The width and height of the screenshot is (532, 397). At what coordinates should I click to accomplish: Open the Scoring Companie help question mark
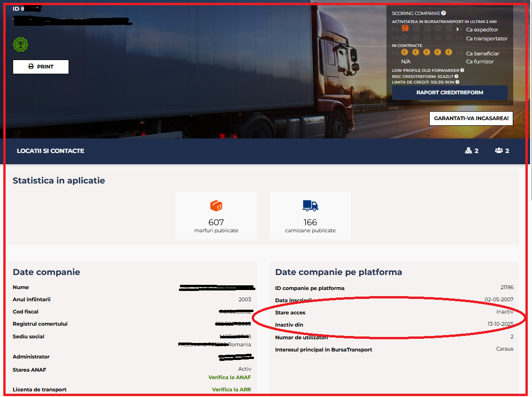click(x=444, y=14)
